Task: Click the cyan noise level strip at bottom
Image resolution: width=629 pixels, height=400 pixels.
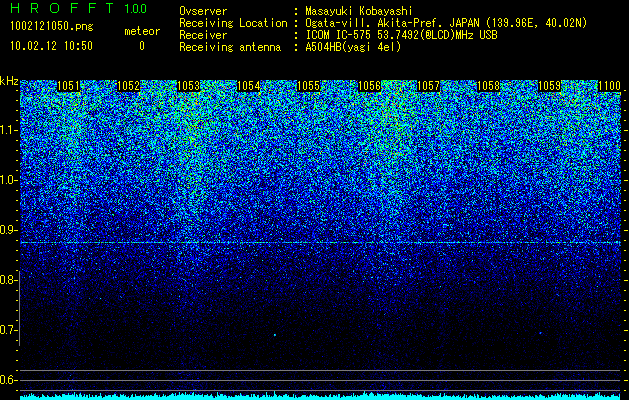Action: pos(321,396)
